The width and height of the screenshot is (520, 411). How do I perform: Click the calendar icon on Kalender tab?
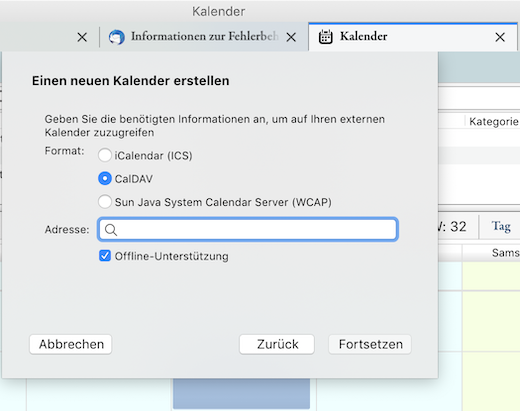325,37
